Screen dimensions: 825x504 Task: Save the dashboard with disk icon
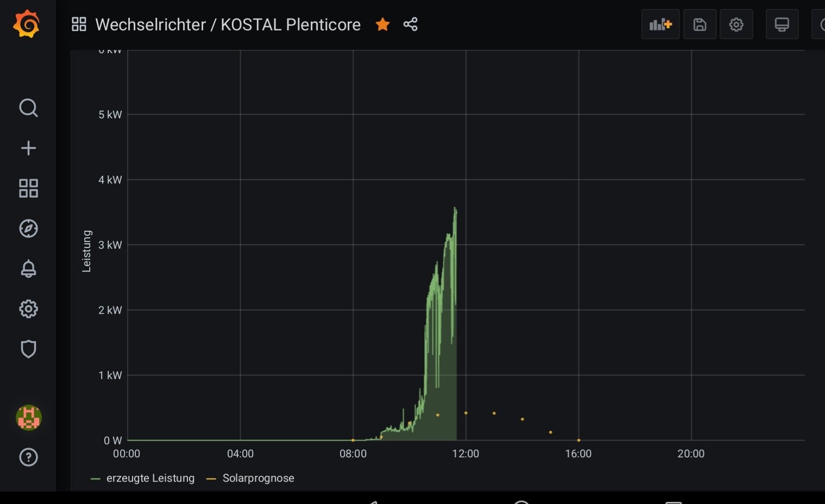coord(700,24)
